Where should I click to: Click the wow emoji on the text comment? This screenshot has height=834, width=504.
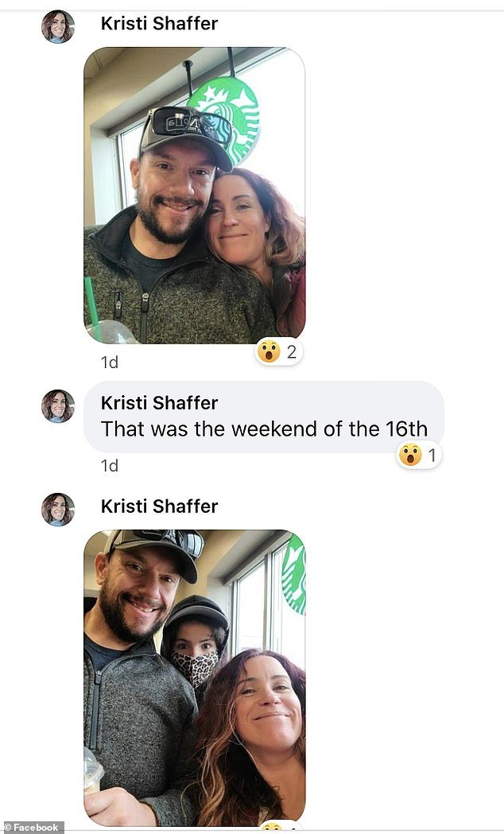(410, 456)
